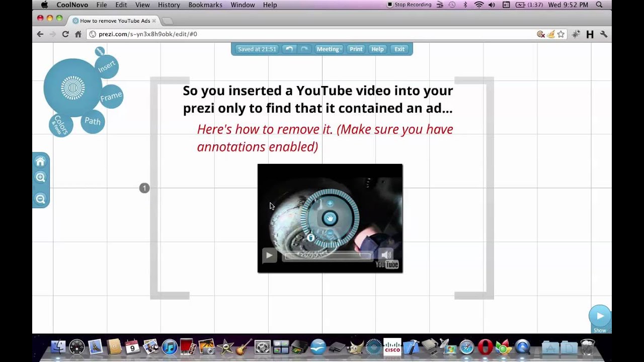
Task: Open the File menu
Action: [102, 5]
